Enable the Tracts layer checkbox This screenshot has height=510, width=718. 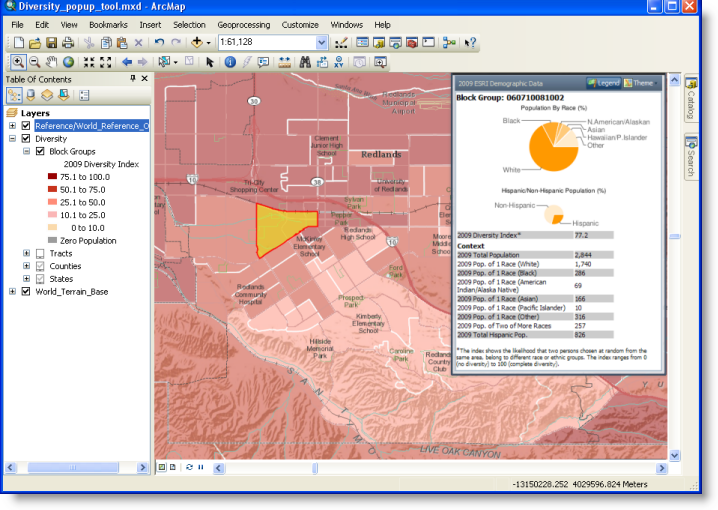40,254
